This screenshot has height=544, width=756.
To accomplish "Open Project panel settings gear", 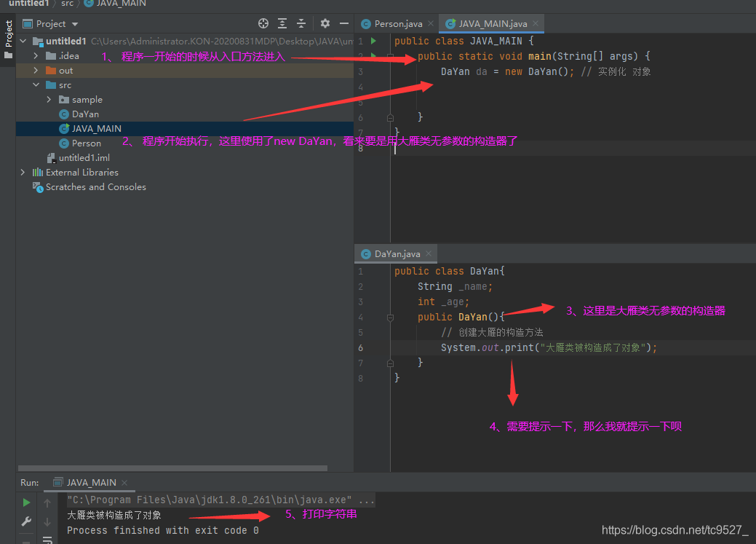I will click(325, 23).
